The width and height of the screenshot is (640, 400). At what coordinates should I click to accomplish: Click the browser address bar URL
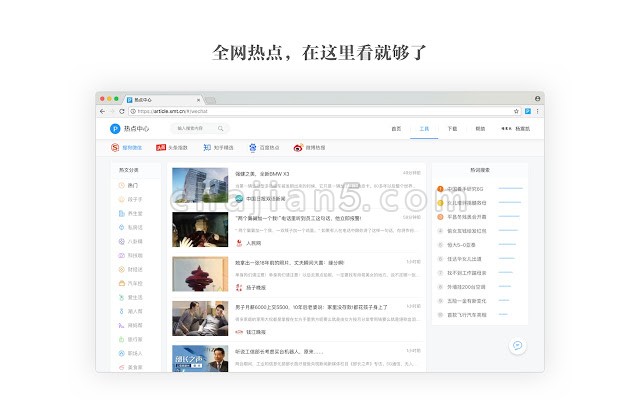173,111
